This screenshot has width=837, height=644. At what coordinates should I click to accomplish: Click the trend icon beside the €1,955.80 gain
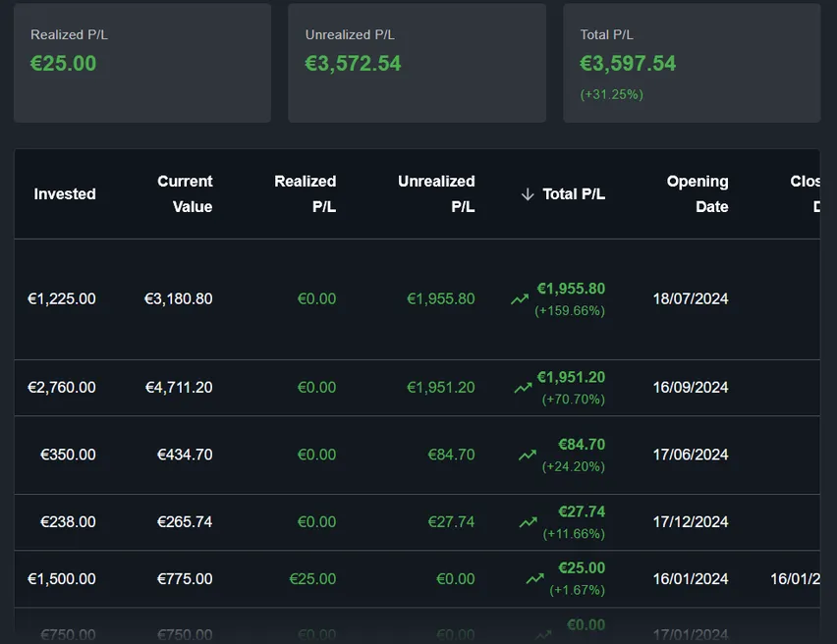point(519,299)
